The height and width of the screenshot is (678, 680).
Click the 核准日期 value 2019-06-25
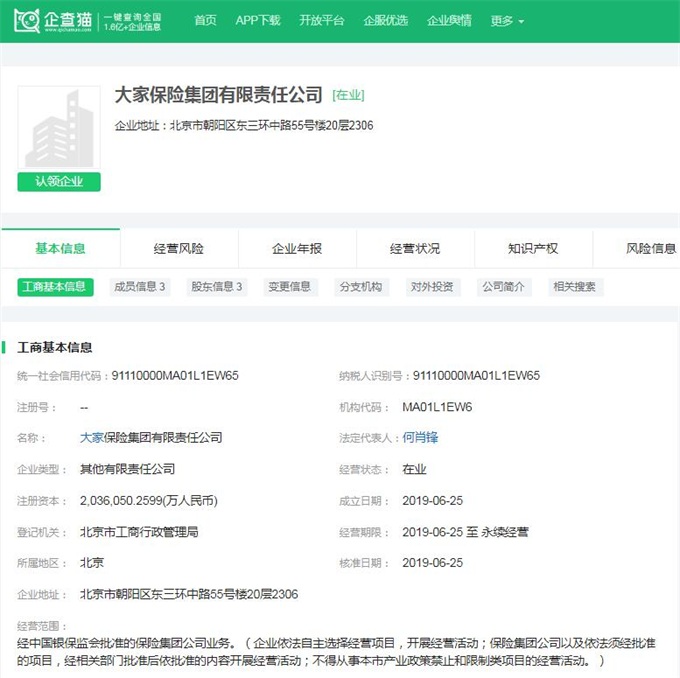(x=432, y=563)
